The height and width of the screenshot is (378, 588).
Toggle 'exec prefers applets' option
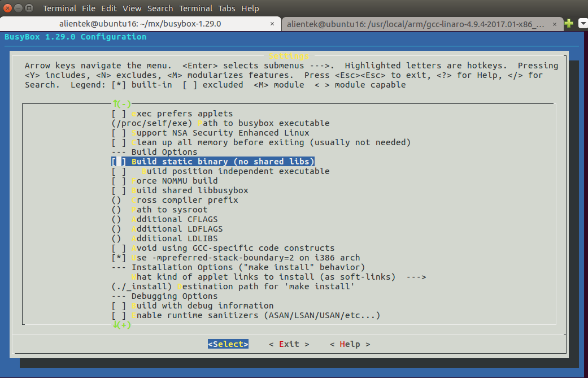[172, 114]
